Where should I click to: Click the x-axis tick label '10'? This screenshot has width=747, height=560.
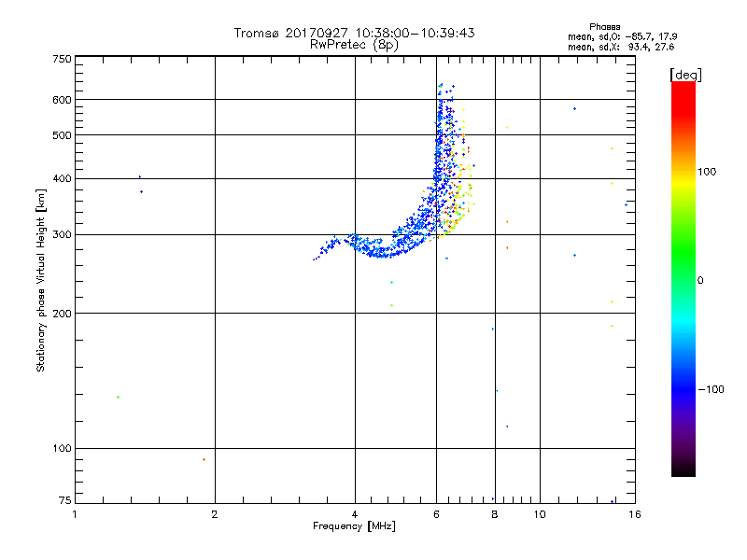click(x=540, y=514)
